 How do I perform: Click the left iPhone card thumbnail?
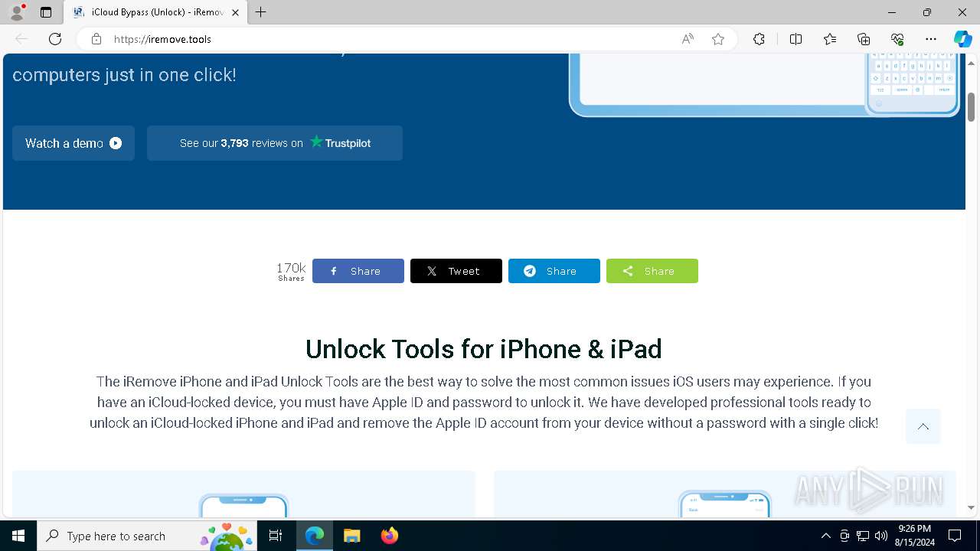[243, 506]
